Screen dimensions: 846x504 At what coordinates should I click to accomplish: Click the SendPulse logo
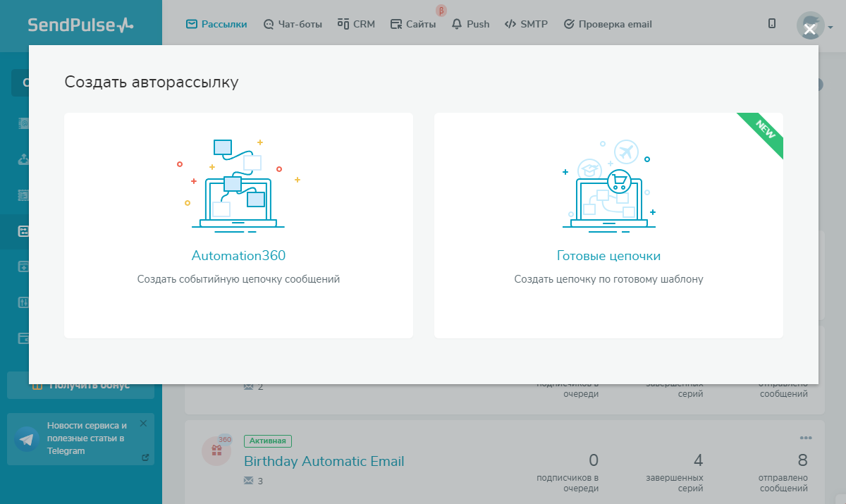(80, 25)
